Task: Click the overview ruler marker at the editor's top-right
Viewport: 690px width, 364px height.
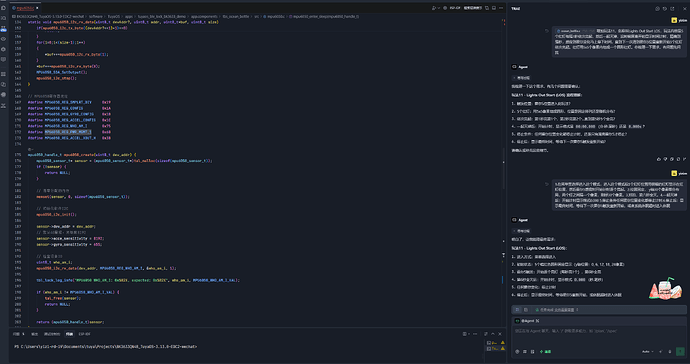Action: (503, 21)
